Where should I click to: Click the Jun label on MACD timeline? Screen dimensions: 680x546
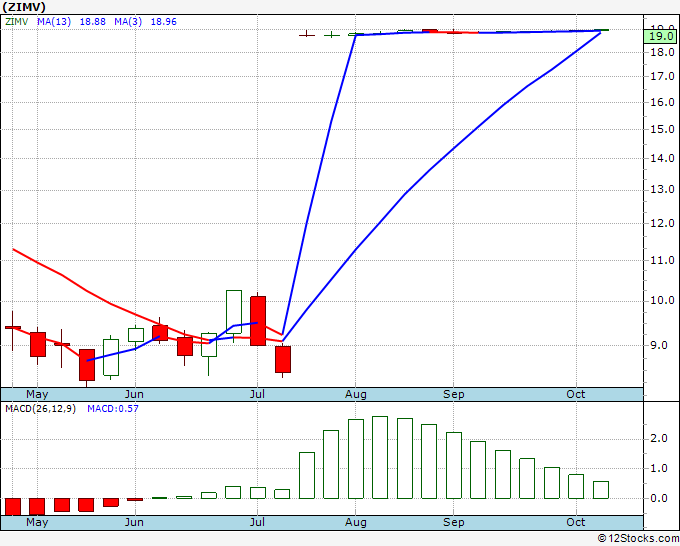click(134, 522)
